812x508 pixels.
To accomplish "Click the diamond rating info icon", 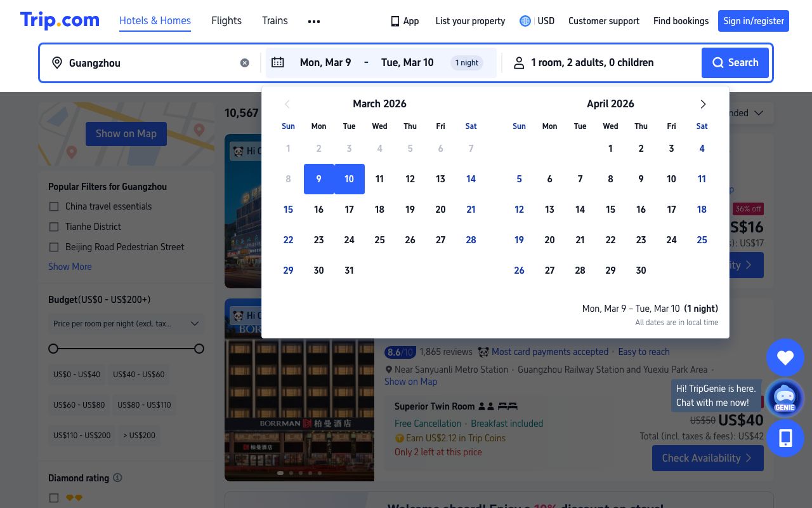I will [x=117, y=478].
